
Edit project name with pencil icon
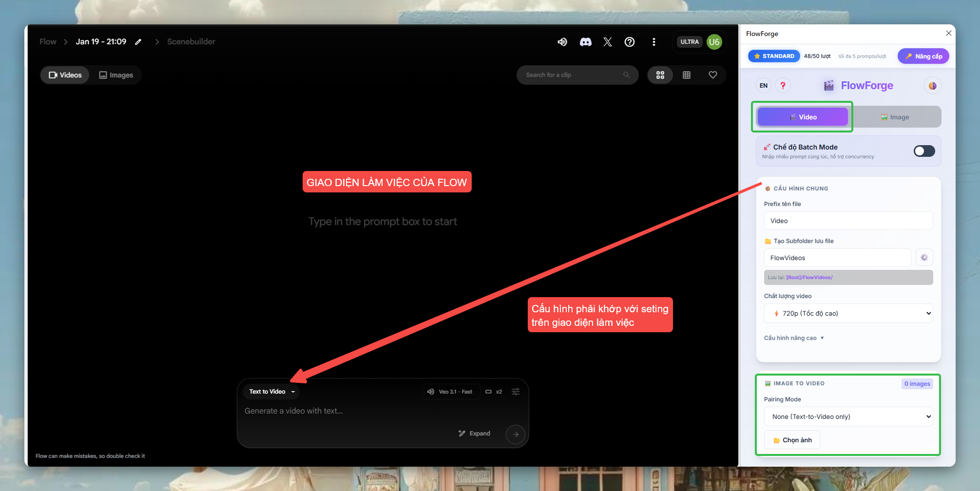tap(138, 42)
